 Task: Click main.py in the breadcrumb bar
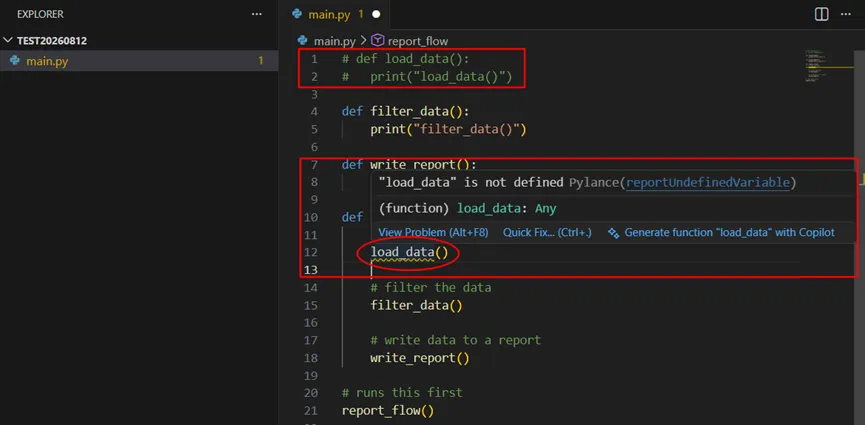click(x=335, y=41)
